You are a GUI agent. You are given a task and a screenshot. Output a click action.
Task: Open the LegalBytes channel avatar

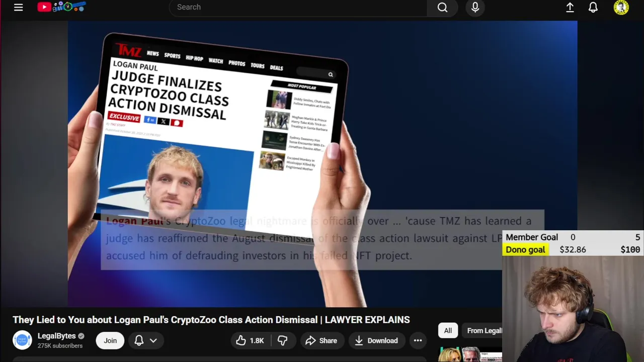point(22,340)
